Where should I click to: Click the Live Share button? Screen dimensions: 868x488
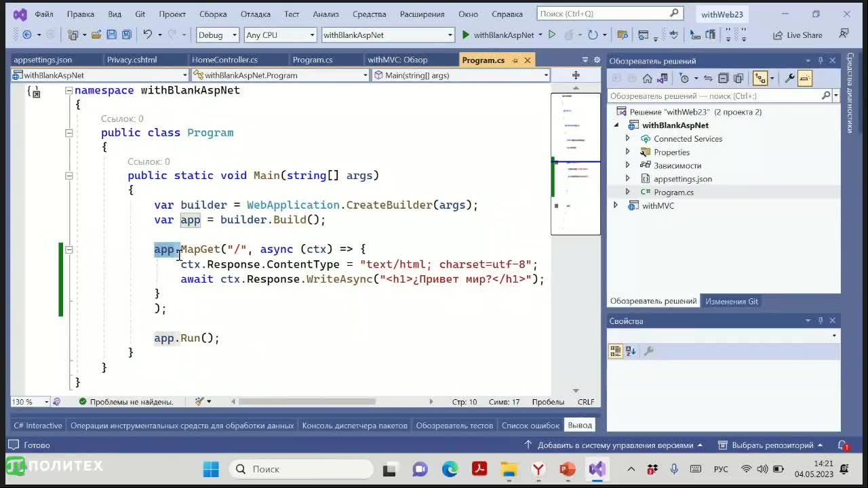(x=798, y=35)
